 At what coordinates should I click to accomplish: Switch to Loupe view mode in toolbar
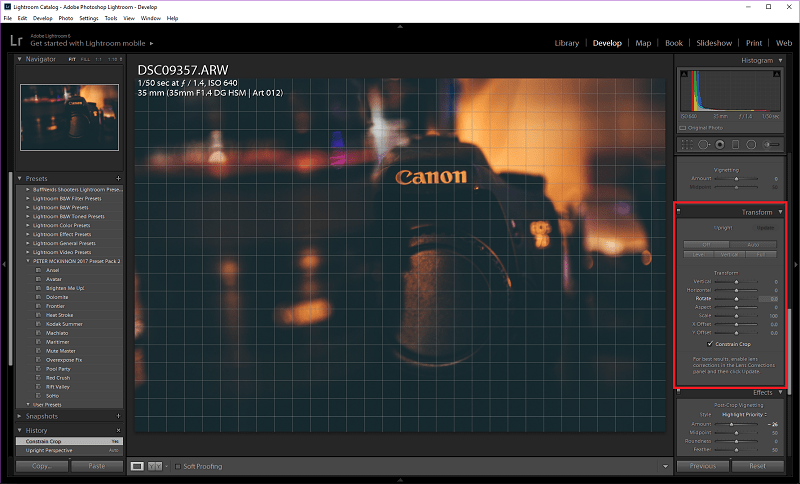[137, 466]
